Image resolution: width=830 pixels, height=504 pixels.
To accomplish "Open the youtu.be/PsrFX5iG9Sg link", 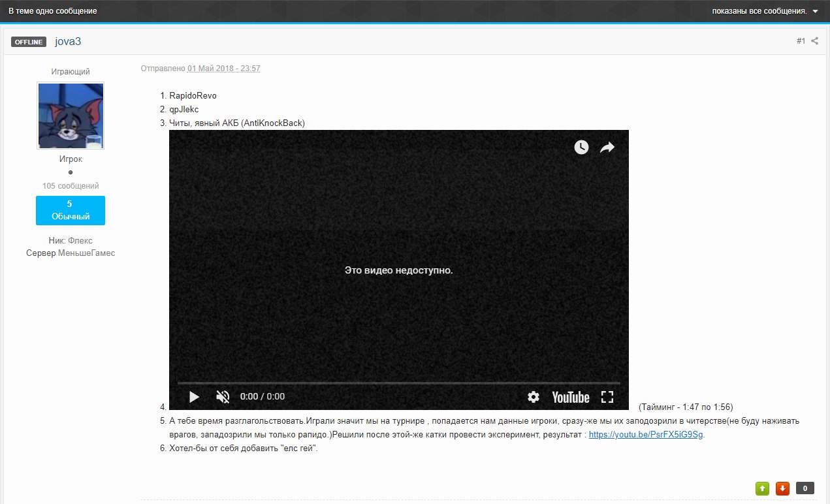I will pos(646,435).
